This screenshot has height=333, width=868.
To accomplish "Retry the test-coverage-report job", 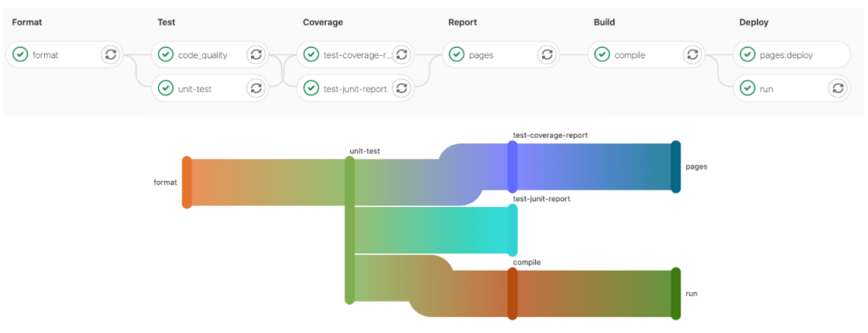I will point(401,54).
